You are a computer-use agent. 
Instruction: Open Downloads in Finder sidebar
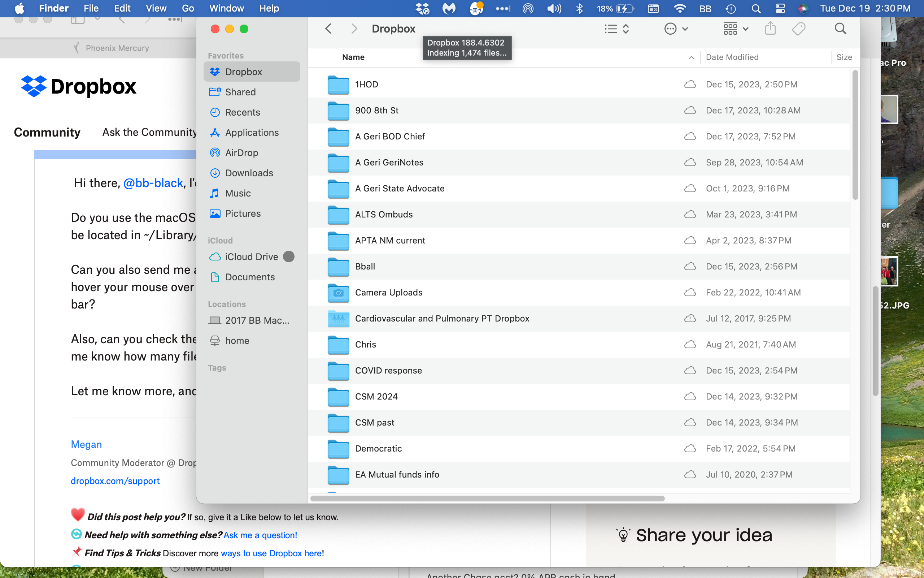(x=252, y=173)
